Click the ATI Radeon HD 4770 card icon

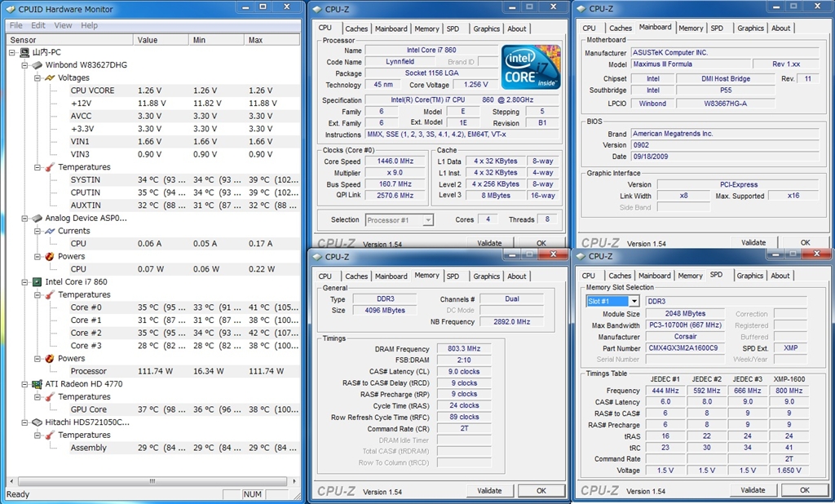pos(37,384)
